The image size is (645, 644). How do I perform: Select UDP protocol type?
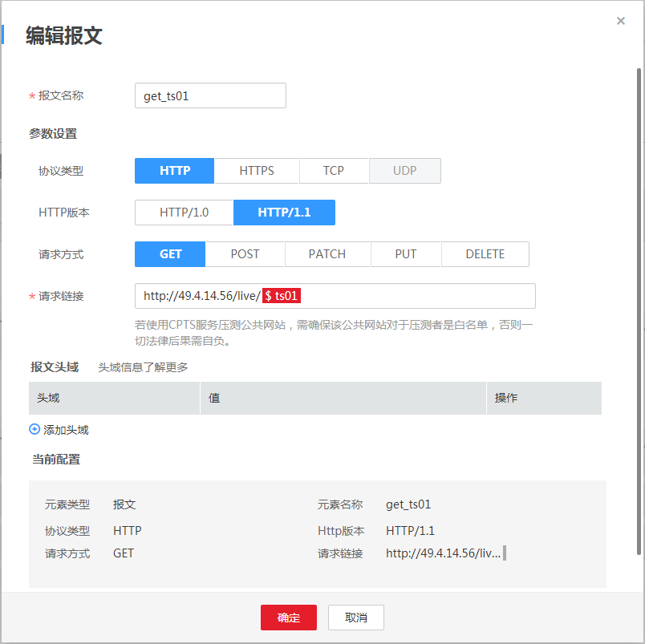coord(405,171)
